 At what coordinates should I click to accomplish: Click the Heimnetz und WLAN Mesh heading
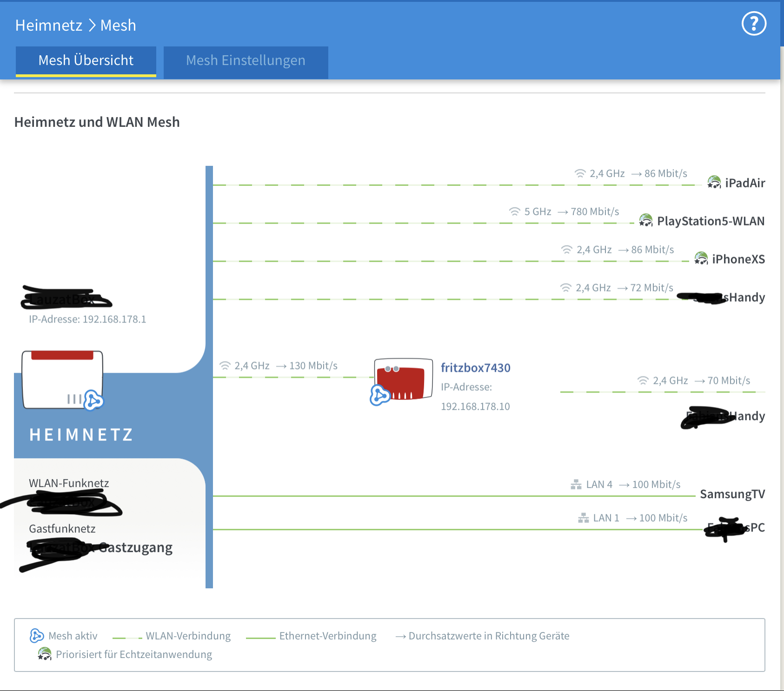(x=97, y=122)
